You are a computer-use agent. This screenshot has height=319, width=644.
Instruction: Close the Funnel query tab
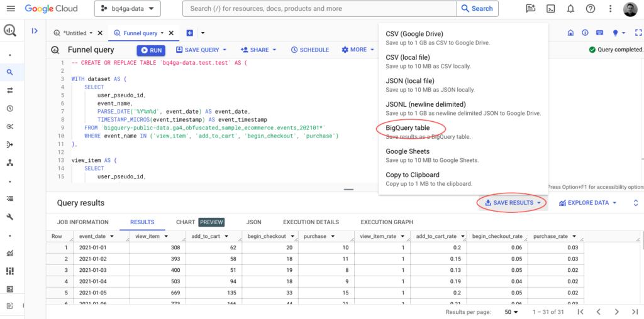pyautogui.click(x=171, y=33)
